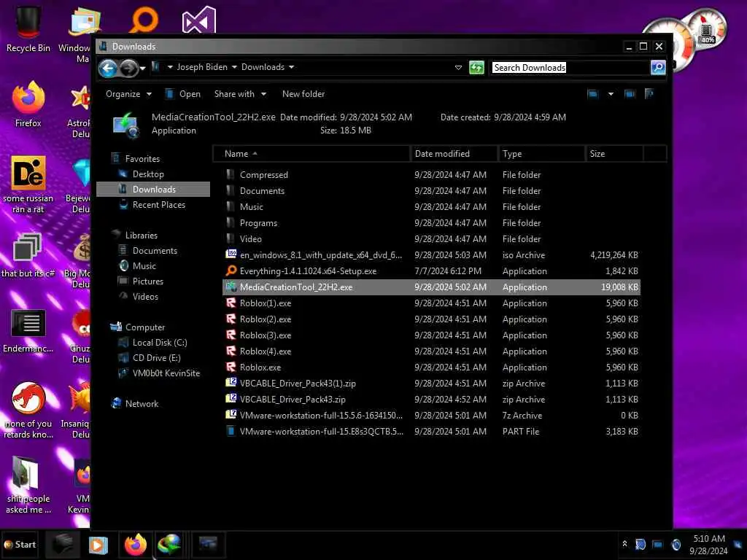Focus the Search Downloads field
The height and width of the screenshot is (560, 747).
570,68
